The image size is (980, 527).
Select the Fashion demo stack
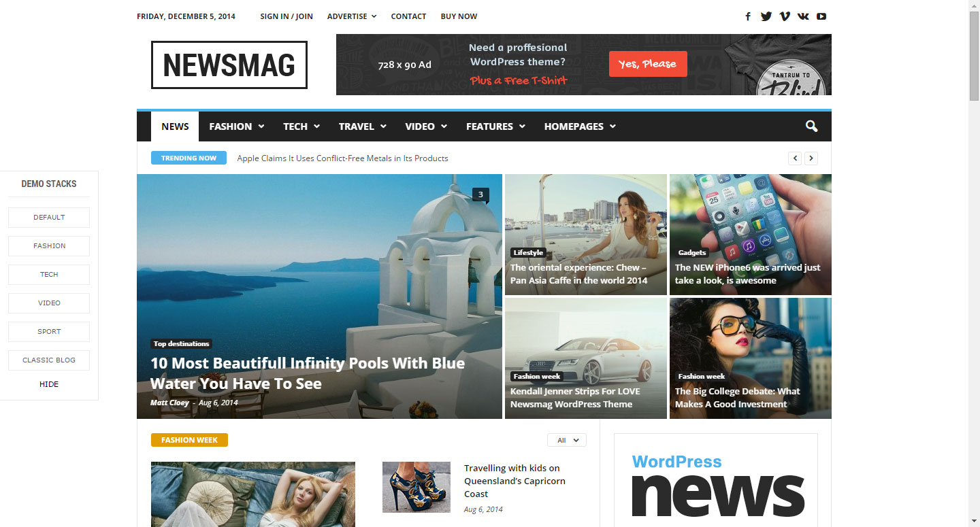[49, 246]
